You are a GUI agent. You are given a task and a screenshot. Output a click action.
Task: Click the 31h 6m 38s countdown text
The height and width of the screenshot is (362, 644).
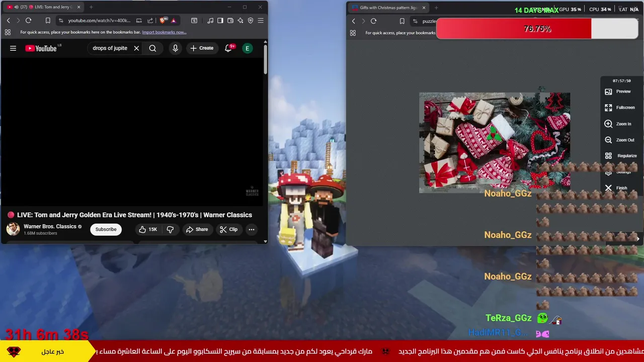point(47,334)
